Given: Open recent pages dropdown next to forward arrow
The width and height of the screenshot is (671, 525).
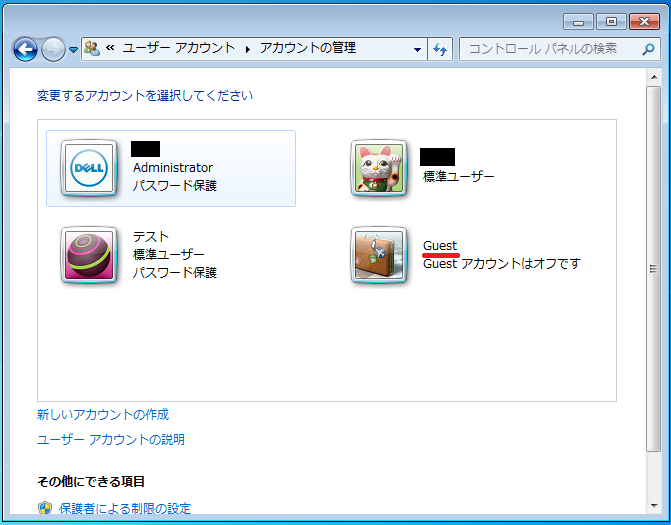Looking at the screenshot, I should coord(74,50).
